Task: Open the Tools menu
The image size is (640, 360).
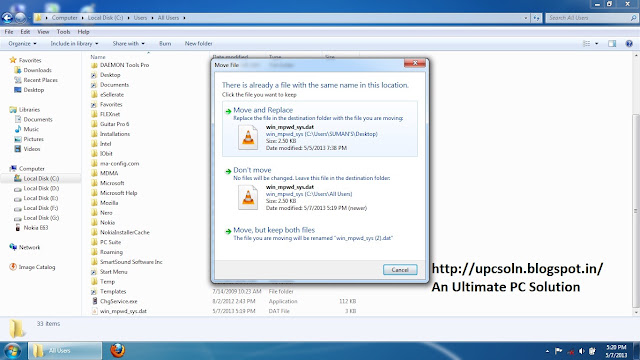Action: tap(63, 32)
